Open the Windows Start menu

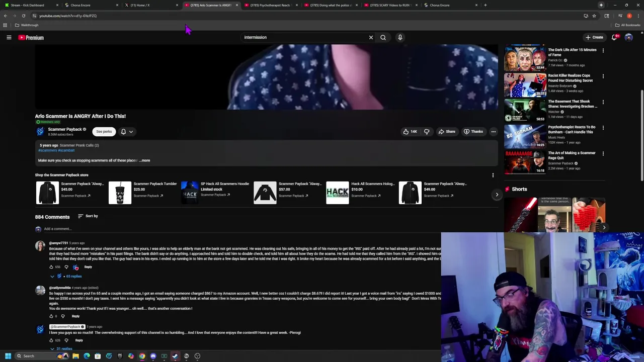8,356
